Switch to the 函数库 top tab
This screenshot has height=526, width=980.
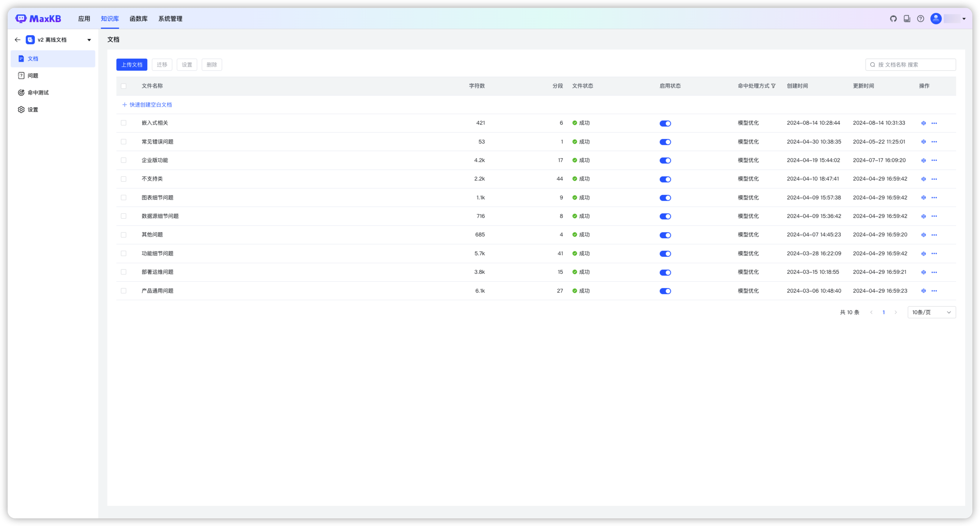click(139, 19)
